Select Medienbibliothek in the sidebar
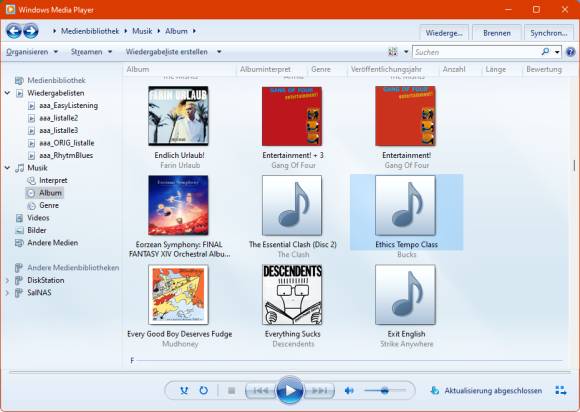Screen dimensions: 580x412 [56, 80]
